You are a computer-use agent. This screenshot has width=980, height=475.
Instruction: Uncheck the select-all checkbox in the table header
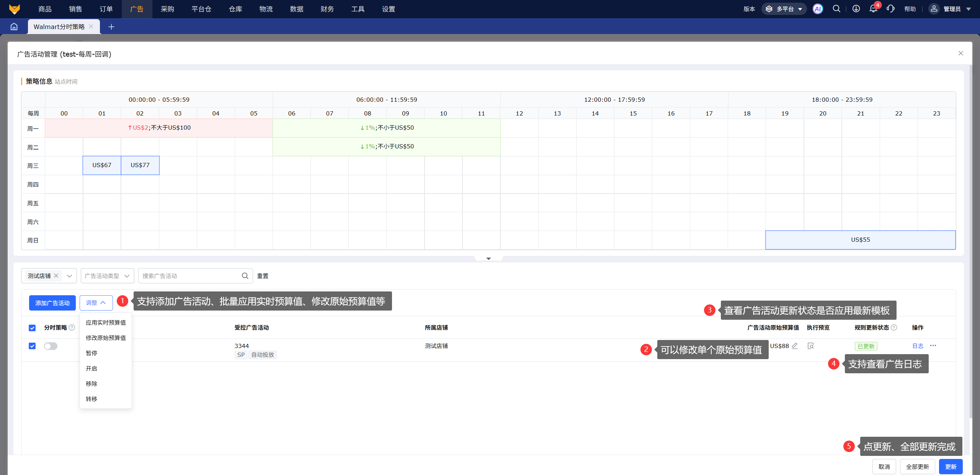(x=32, y=328)
